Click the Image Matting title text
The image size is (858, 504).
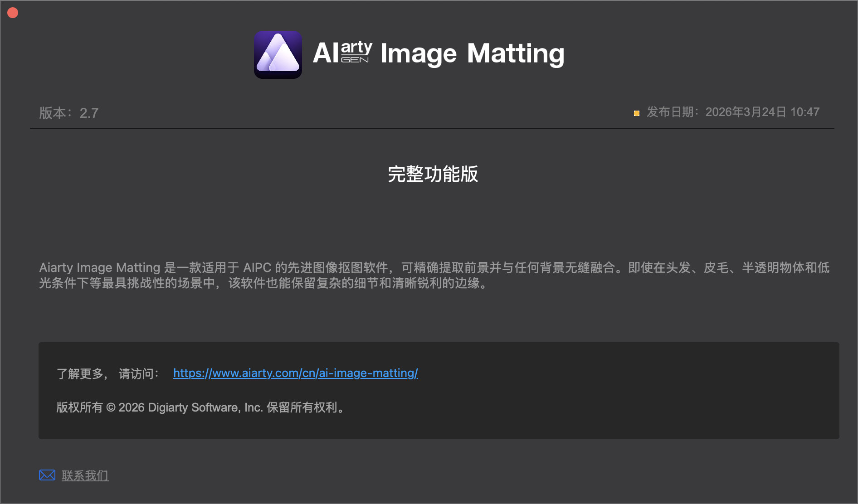[472, 54]
